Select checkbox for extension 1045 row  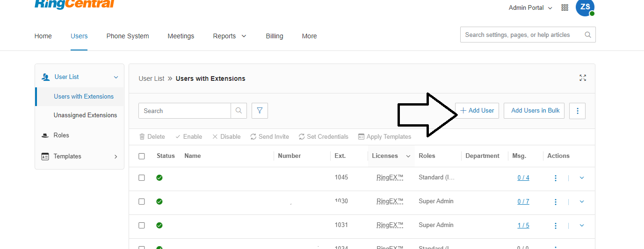click(142, 178)
